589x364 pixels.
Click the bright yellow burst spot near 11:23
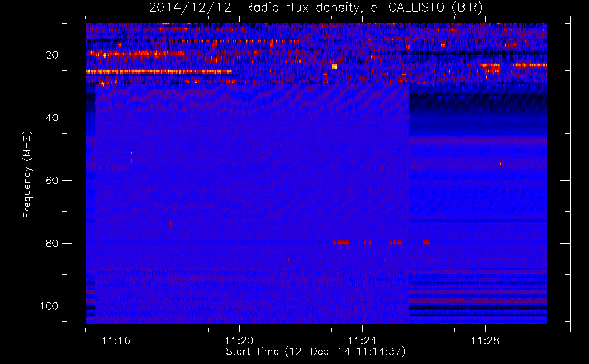tap(335, 67)
